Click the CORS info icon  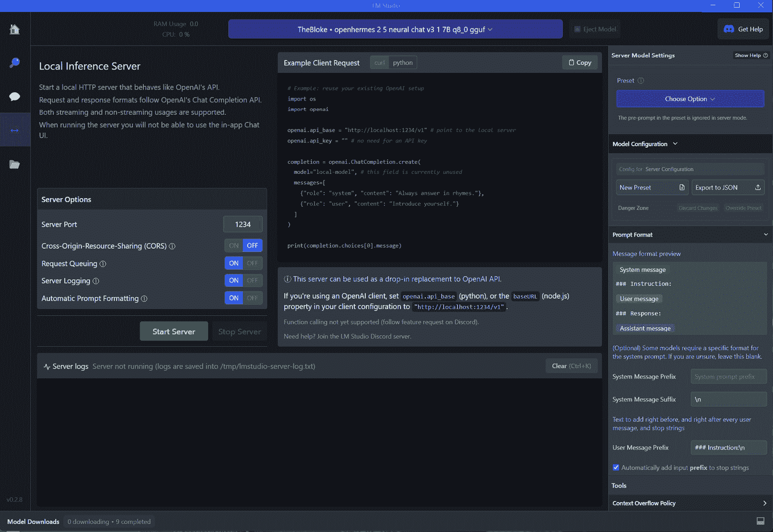(x=172, y=246)
